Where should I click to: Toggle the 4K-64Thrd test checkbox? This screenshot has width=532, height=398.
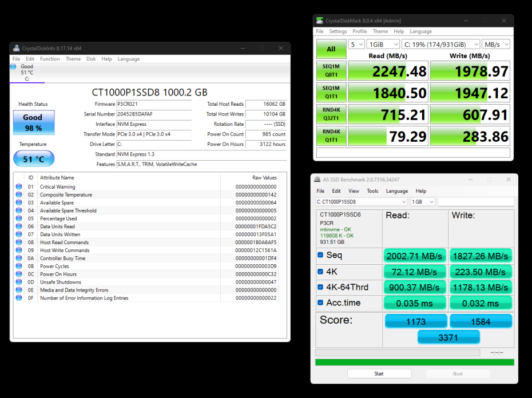(x=320, y=287)
